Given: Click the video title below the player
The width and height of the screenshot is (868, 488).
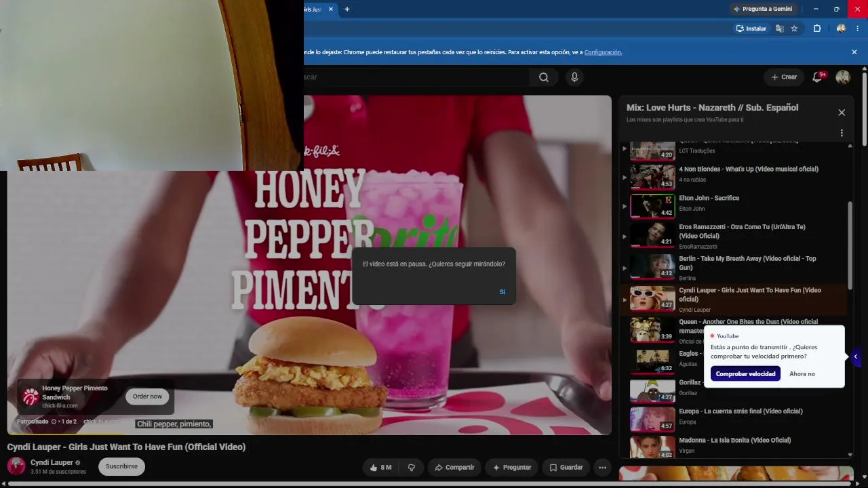Looking at the screenshot, I should 126,447.
